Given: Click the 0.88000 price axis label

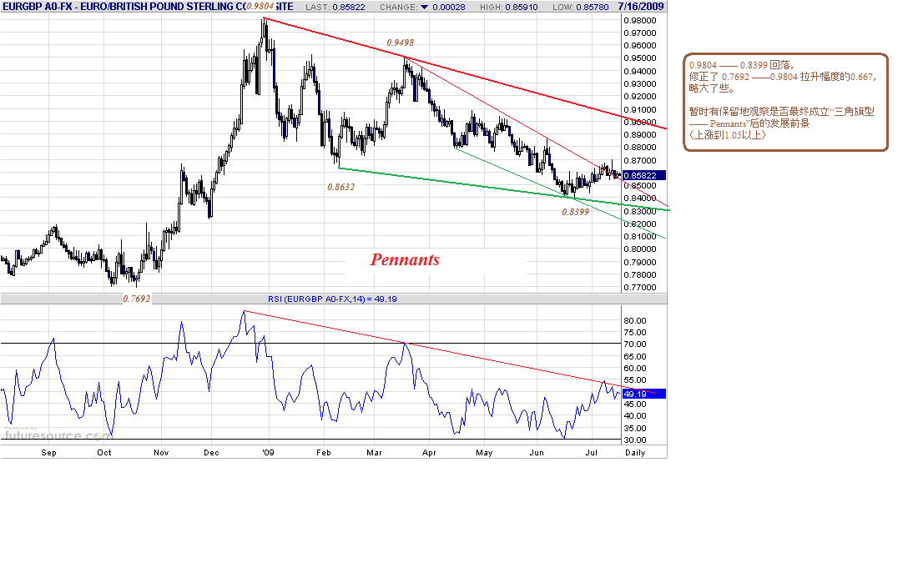Looking at the screenshot, I should pyautogui.click(x=640, y=148).
